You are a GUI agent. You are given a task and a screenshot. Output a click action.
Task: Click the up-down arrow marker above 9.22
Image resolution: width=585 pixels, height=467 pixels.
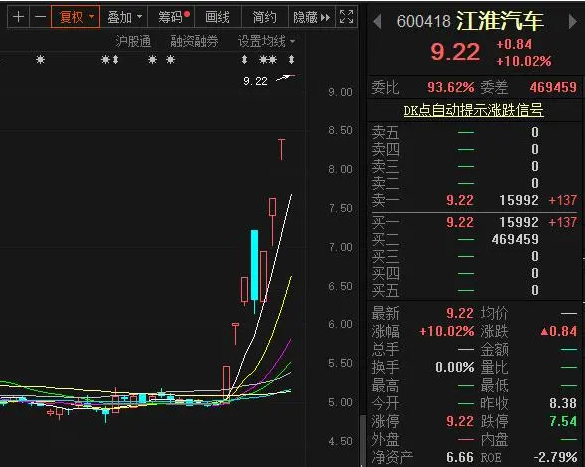click(244, 59)
